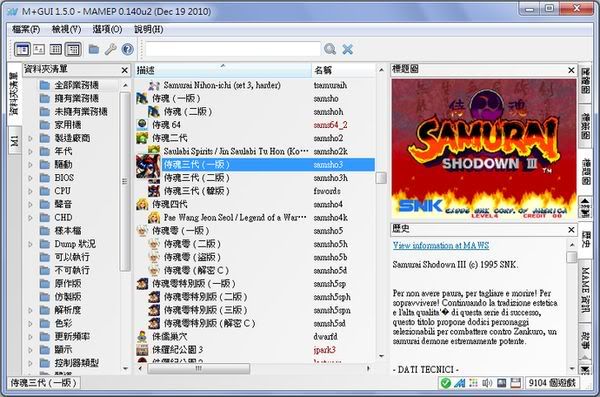
Task: Click the blue help question mark icon
Action: (x=127, y=49)
